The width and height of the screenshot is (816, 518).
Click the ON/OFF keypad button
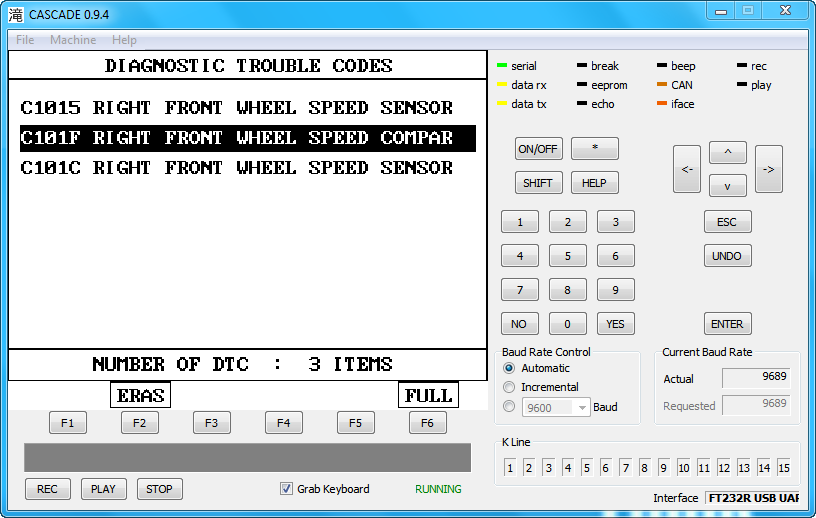(x=538, y=149)
